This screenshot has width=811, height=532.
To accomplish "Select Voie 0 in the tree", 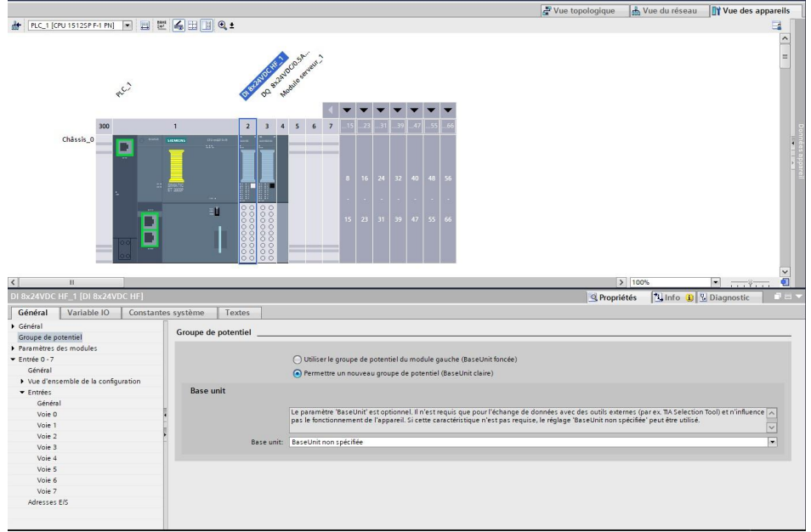I will [47, 414].
